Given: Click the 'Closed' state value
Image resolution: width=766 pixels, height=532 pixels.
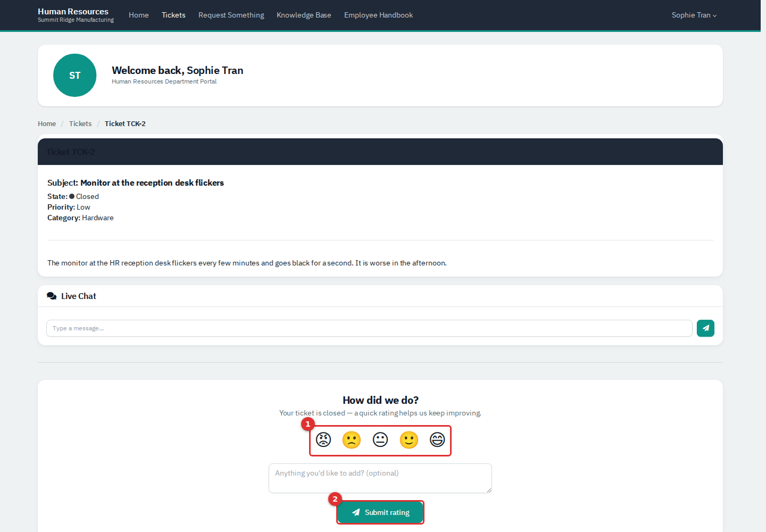Looking at the screenshot, I should [87, 196].
